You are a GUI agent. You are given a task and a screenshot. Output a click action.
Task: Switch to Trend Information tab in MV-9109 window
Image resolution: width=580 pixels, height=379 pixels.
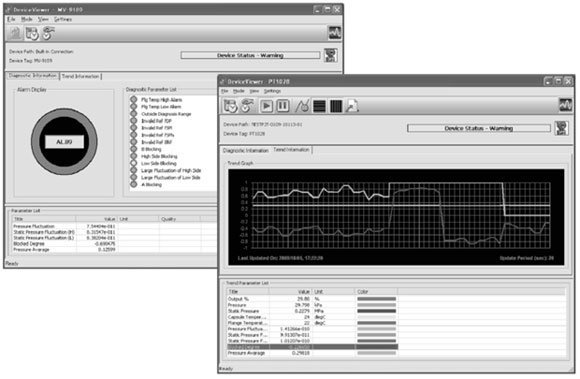tap(80, 76)
